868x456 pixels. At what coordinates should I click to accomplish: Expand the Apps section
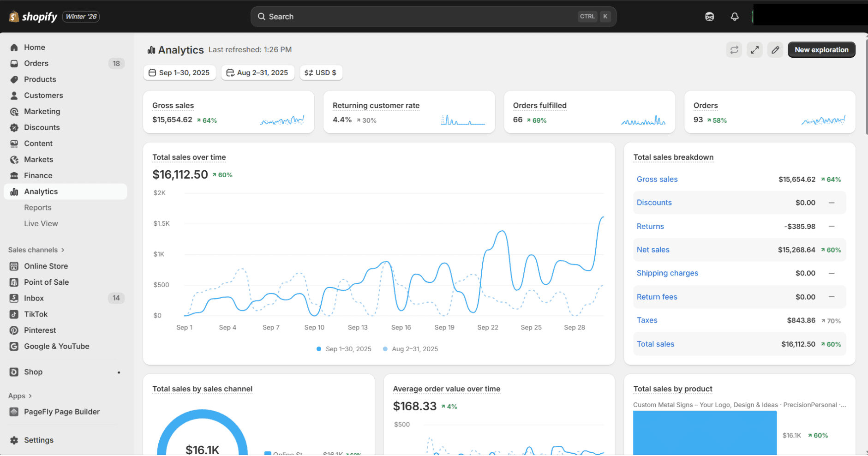point(20,396)
